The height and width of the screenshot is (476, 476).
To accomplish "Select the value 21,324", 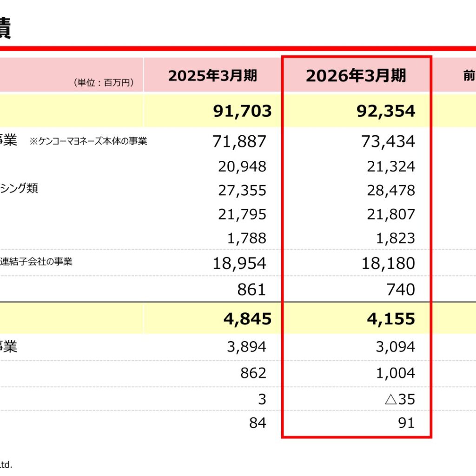I will [391, 166].
